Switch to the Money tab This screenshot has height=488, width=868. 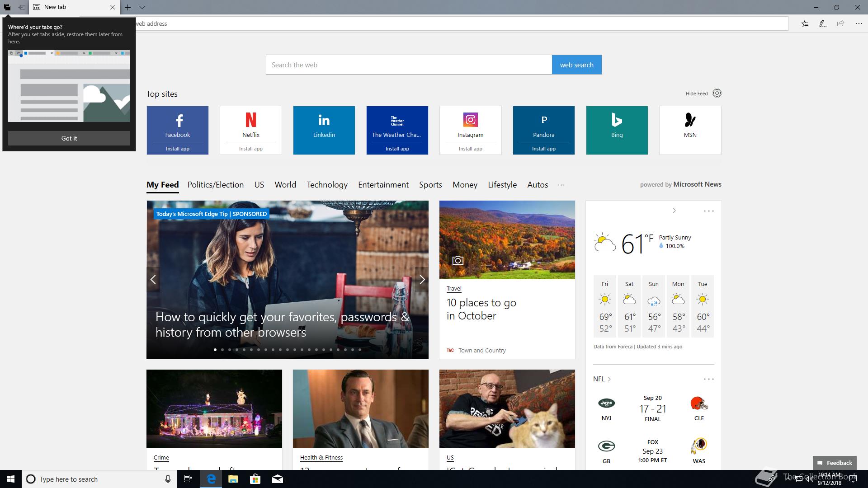pos(465,185)
